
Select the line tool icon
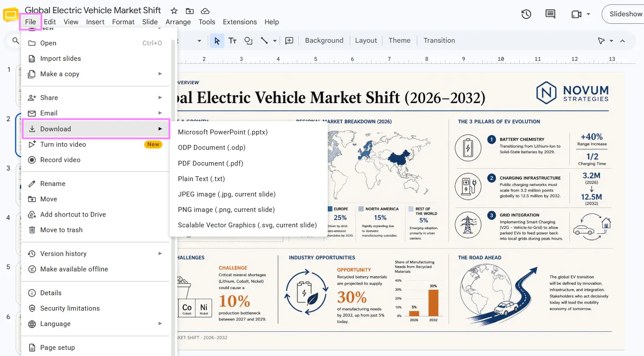264,41
